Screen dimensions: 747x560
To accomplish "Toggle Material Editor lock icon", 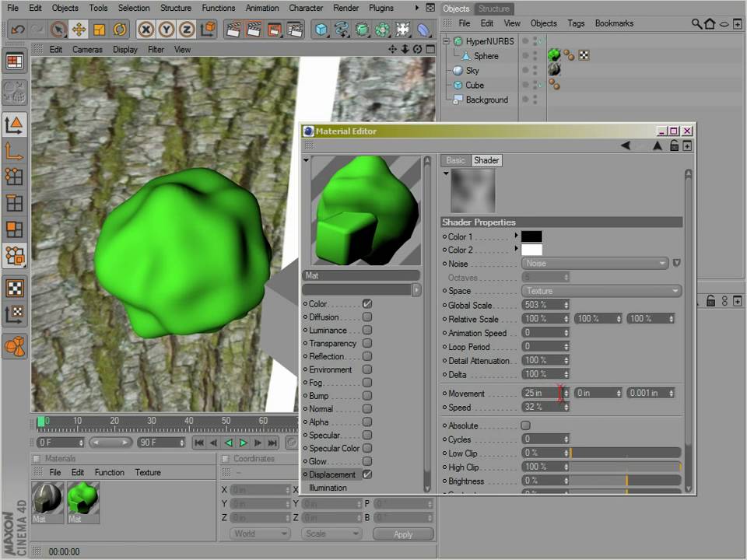I will 674,145.
